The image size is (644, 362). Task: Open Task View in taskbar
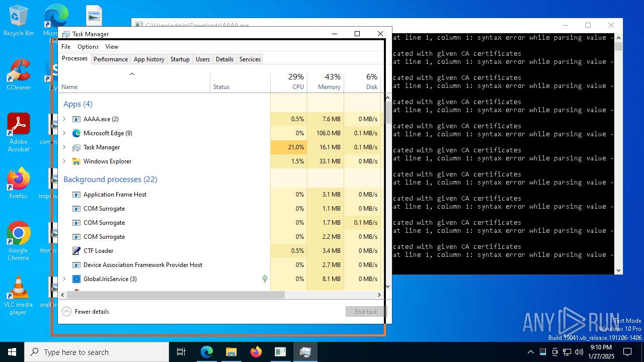click(181, 352)
